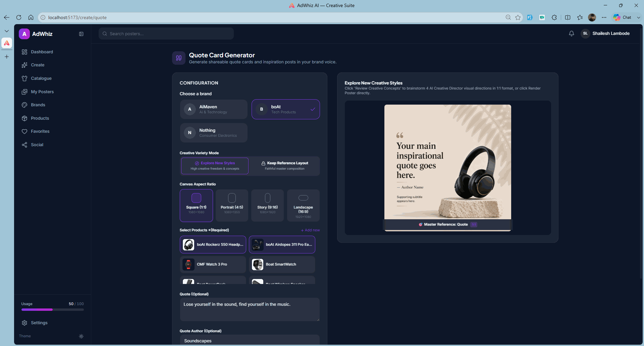Open the Social share icon

pyautogui.click(x=24, y=145)
